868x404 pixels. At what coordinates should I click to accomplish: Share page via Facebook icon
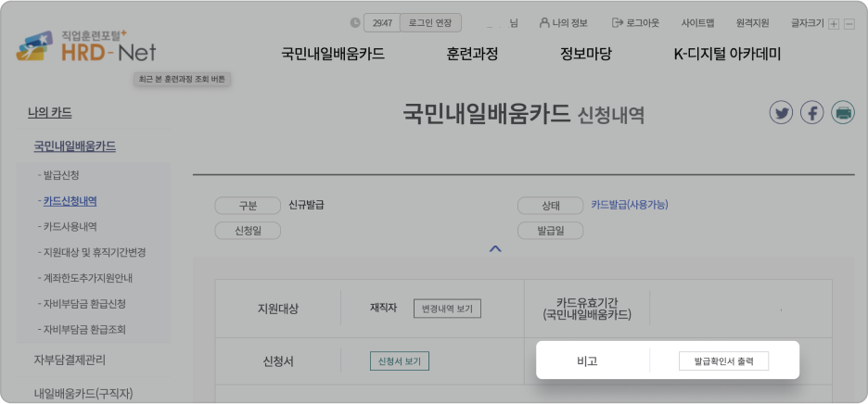click(x=812, y=113)
